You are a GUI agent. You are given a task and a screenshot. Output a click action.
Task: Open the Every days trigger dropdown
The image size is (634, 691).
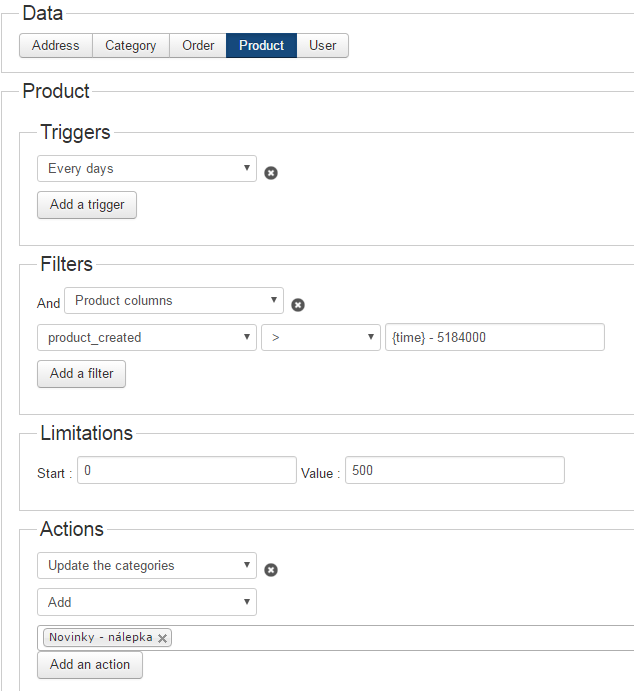point(147,169)
